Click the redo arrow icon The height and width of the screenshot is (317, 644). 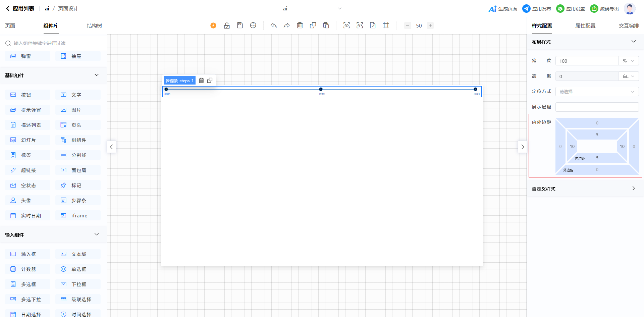[287, 25]
